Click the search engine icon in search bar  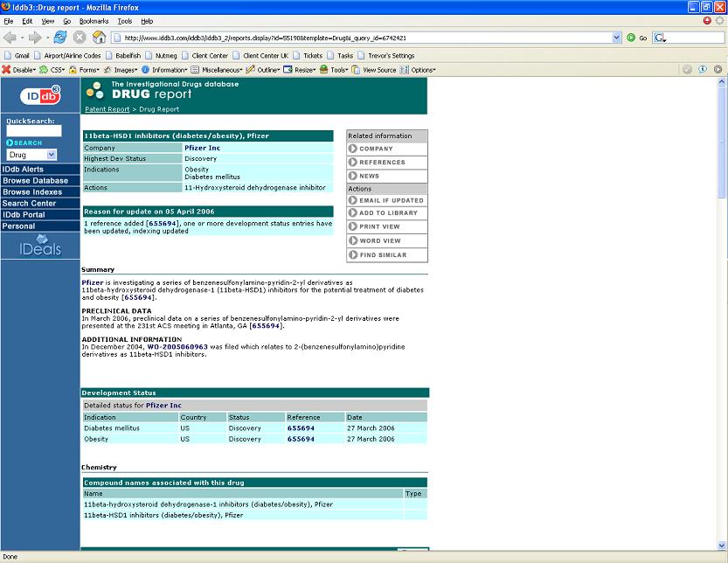(x=660, y=38)
